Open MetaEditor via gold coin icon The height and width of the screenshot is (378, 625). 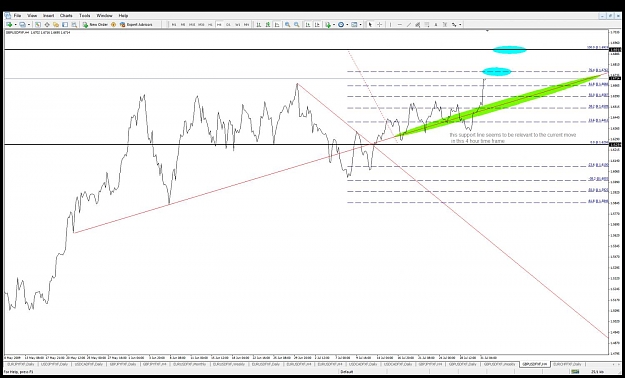click(114, 25)
